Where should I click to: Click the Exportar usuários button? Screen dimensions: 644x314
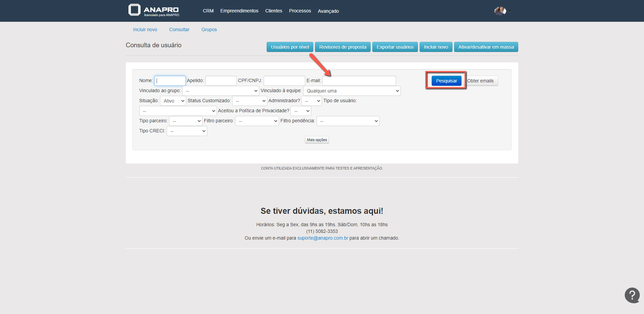tap(395, 47)
